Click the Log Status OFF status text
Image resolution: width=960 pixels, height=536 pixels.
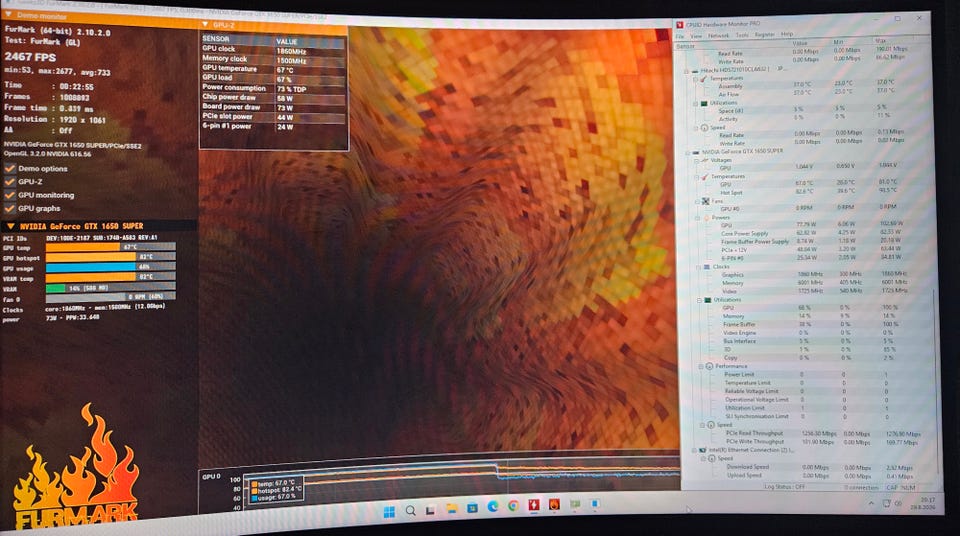pyautogui.click(x=784, y=487)
